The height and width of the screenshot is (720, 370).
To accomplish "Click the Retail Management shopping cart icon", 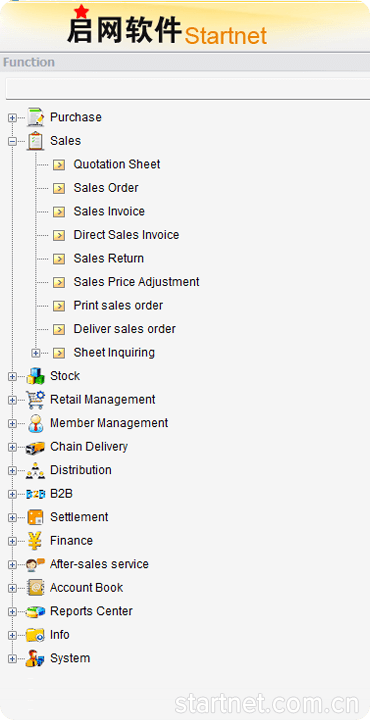I will tap(35, 399).
